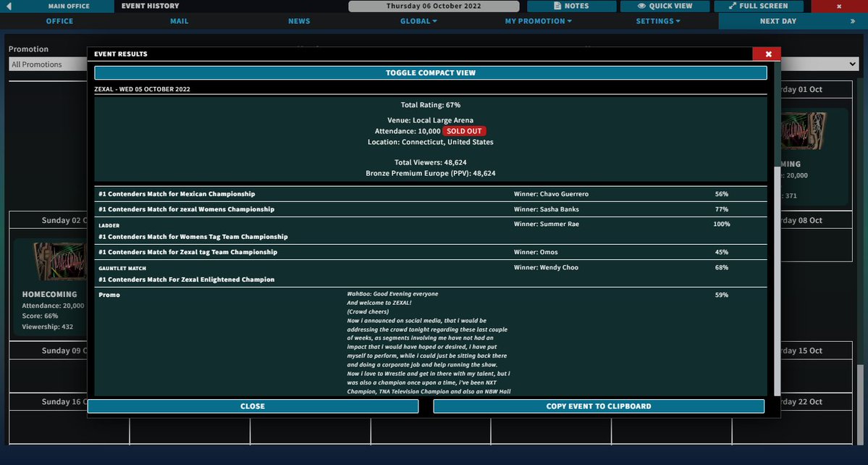Screen dimensions: 868x465
Task: Click Winner: Sasha Banks
Action: click(546, 209)
